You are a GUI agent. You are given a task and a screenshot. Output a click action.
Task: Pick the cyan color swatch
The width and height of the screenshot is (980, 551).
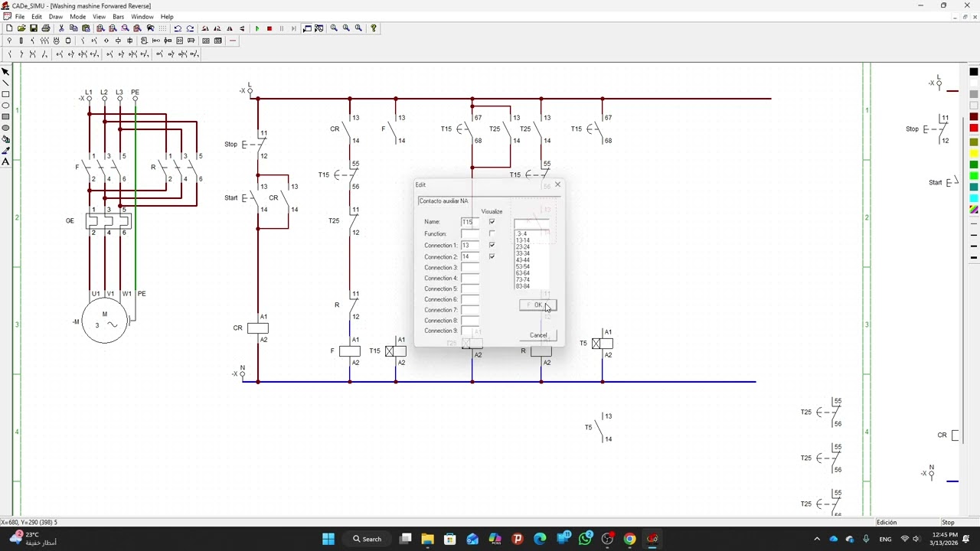[974, 197]
